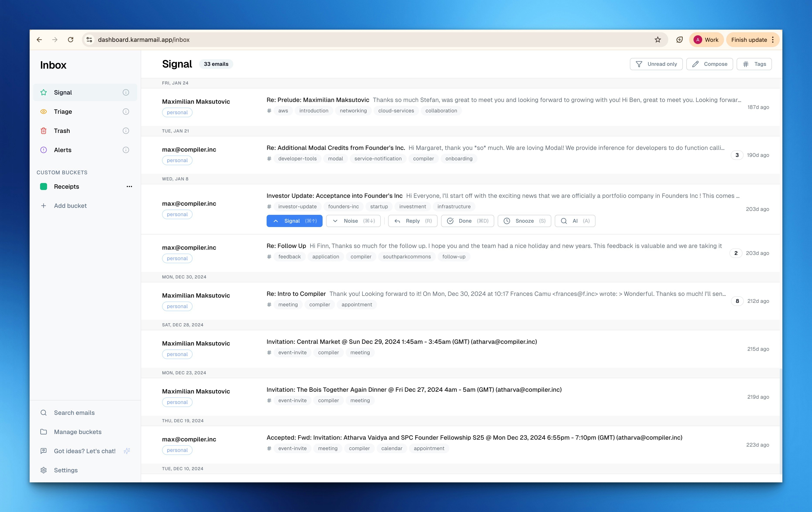Switch to the Trash section

pyautogui.click(x=62, y=131)
